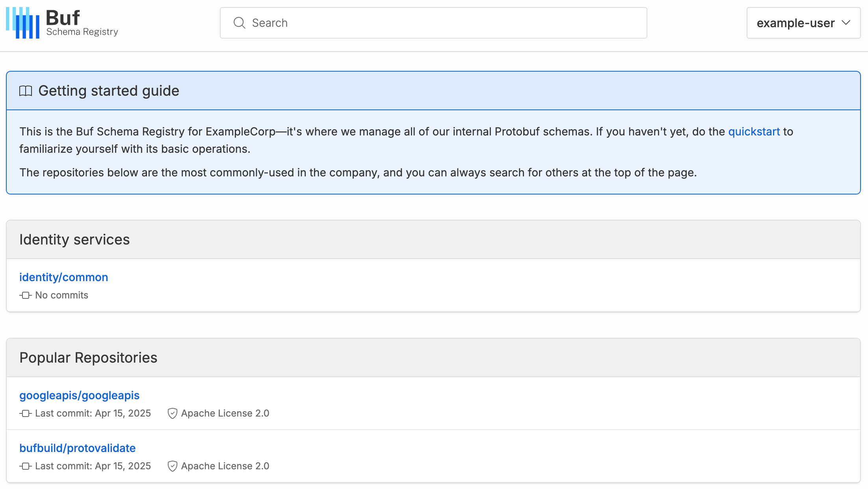Open the bufbuild/protovalidate repository
Viewport: 868px width, 489px height.
[x=77, y=448]
